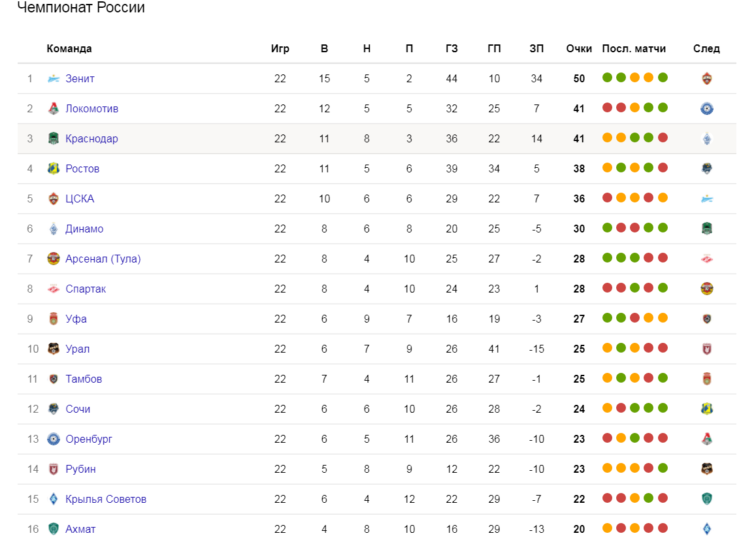Open the Динамо team page link
Screen dimensions: 756x557
[84, 229]
